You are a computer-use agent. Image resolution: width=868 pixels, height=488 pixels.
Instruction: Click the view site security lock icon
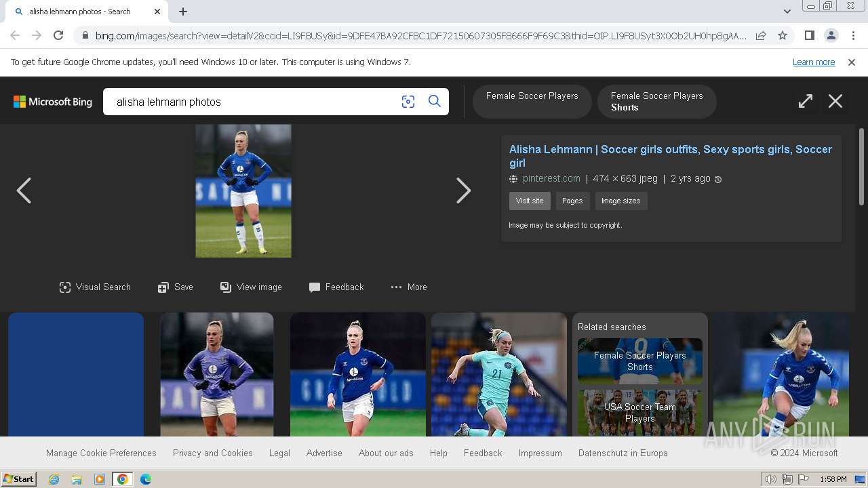tap(85, 35)
